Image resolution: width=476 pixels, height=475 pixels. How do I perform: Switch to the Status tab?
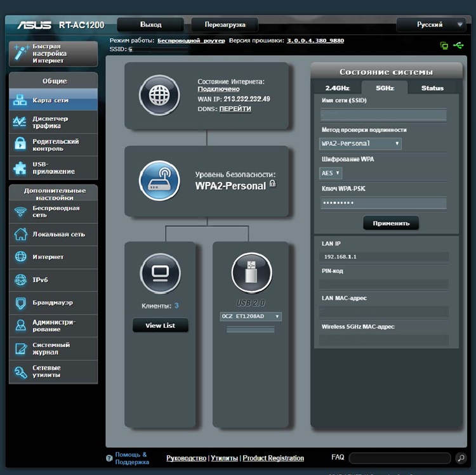tap(432, 88)
